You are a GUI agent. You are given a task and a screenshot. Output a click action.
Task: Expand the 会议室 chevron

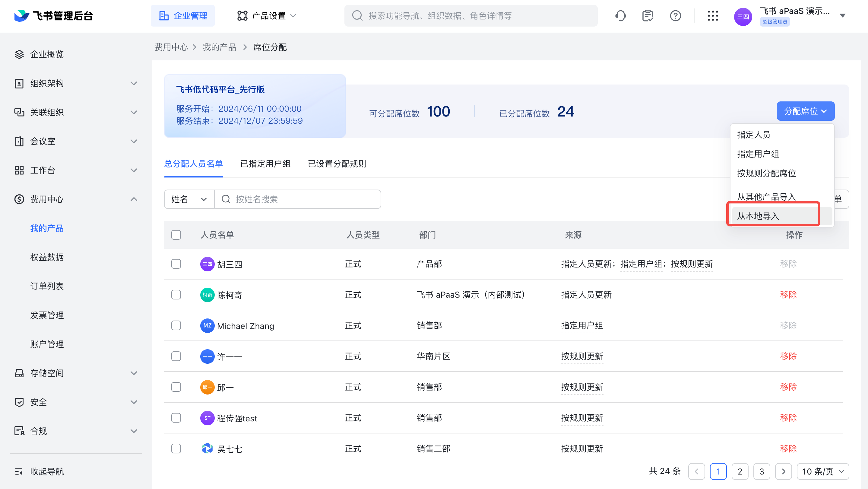pos(134,141)
